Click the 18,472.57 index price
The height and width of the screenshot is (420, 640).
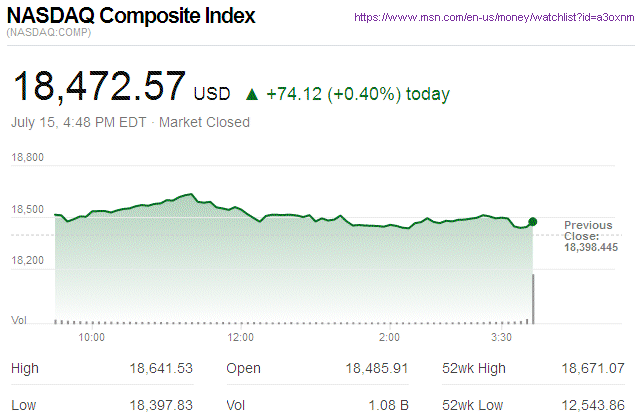pos(98,87)
